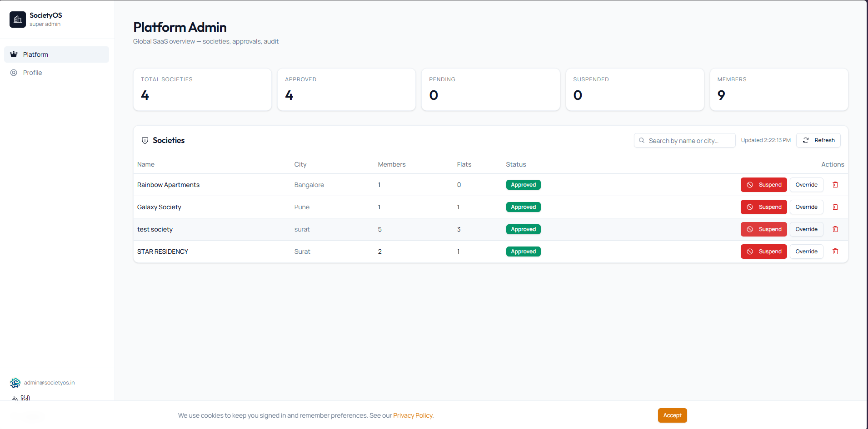Click Approved badge for STAR RESIDENCY
Viewport: 868px width, 429px height.
tap(523, 251)
